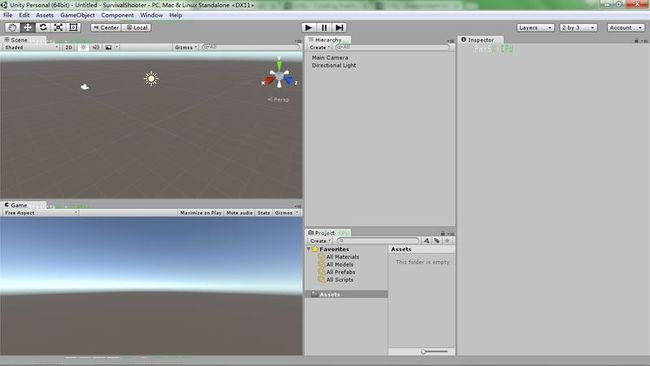
Task: Toggle Mute audio in Game view
Action: [239, 213]
